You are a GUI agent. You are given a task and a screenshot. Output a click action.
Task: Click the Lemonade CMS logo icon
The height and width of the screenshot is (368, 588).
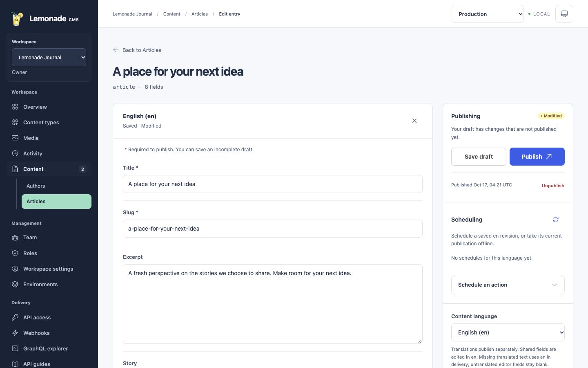tap(17, 18)
